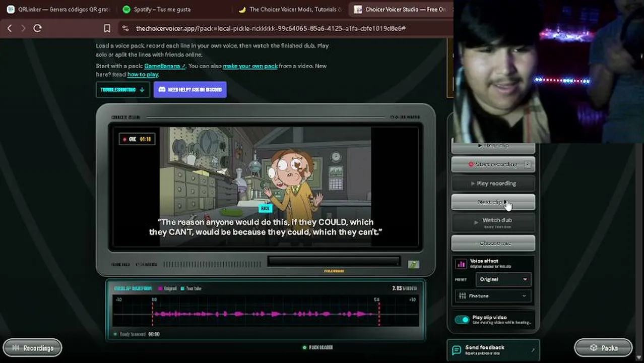This screenshot has height=363, width=644.
Task: Click the browser forward arrow
Action: click(x=23, y=28)
